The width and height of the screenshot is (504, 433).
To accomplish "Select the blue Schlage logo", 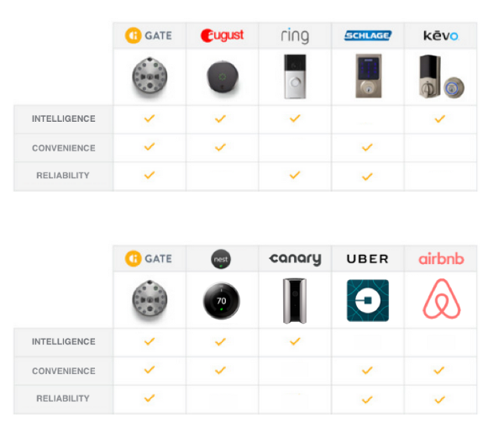I will [x=367, y=35].
